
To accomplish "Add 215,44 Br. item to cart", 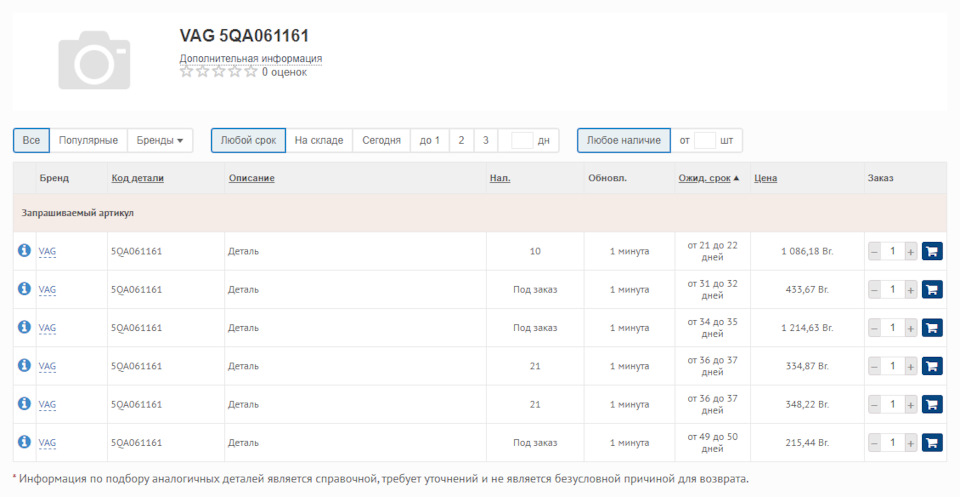I will 932,443.
